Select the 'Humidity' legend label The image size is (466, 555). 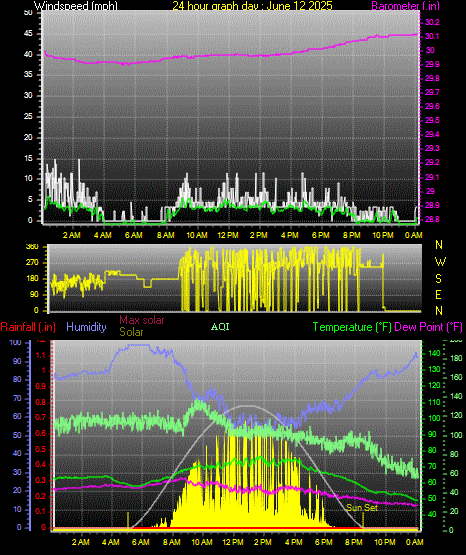click(x=86, y=327)
